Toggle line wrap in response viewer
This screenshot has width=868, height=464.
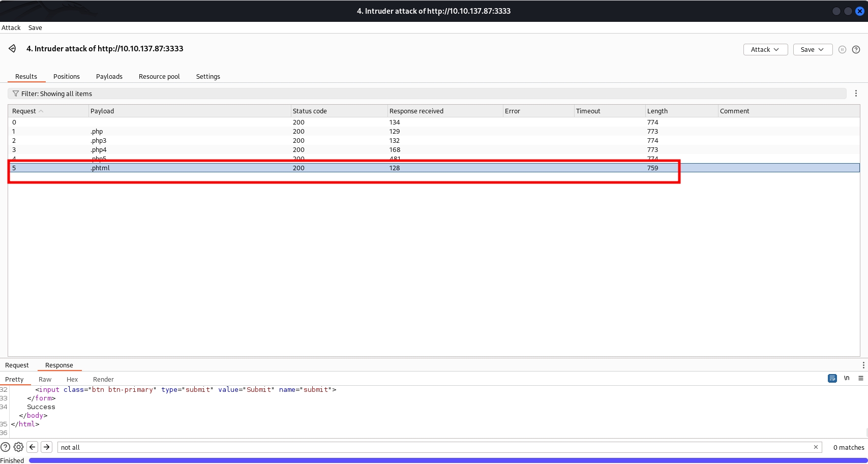[x=832, y=379]
